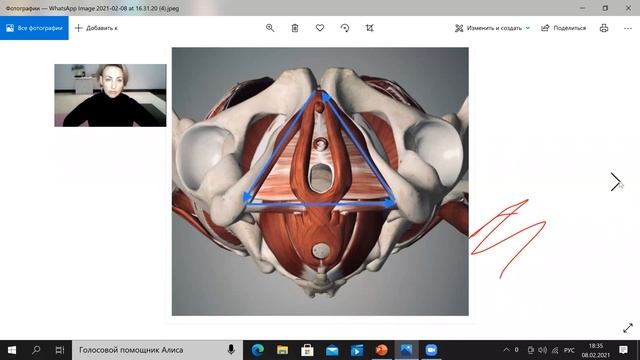This screenshot has width=640, height=360.
Task: Switch to Zoom taskbar icon
Action: 431,350
